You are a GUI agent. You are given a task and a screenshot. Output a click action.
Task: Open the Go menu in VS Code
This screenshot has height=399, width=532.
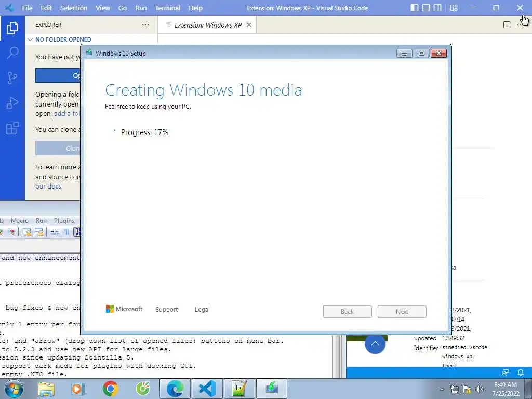tap(123, 8)
